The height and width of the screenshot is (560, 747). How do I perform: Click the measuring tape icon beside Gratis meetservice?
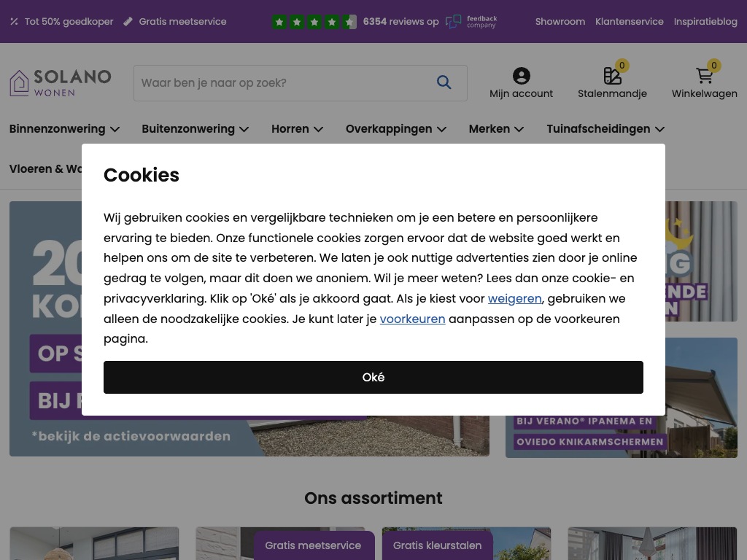(128, 21)
